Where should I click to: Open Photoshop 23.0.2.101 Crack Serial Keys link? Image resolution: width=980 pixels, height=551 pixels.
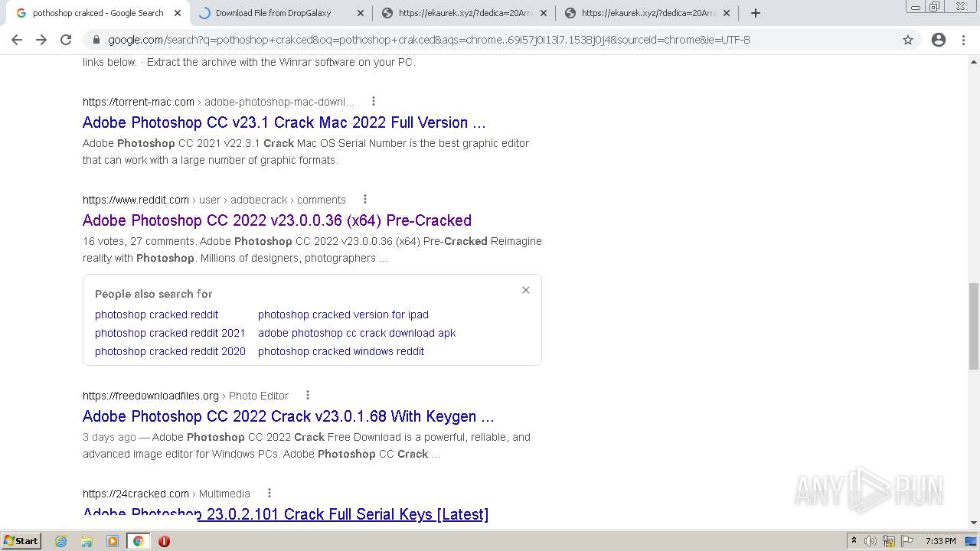286,514
